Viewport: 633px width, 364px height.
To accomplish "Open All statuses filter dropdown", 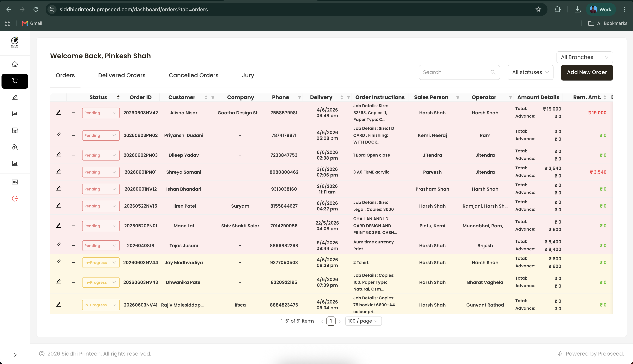I will click(530, 72).
